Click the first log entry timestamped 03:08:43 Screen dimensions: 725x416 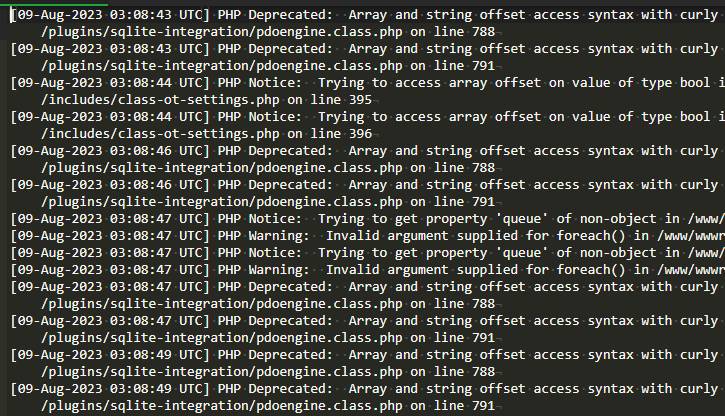click(x=360, y=14)
